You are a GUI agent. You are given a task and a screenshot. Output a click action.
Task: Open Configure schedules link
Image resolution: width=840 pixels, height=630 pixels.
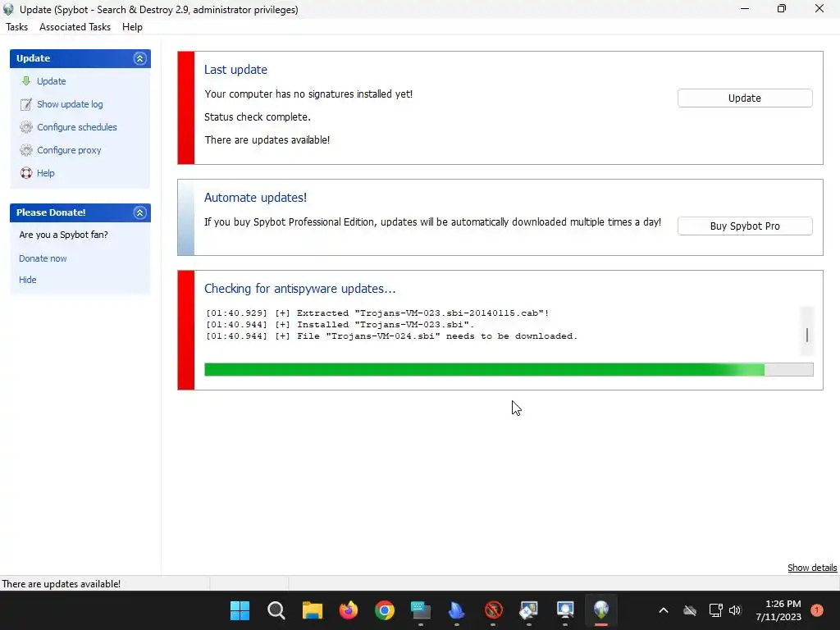[76, 127]
